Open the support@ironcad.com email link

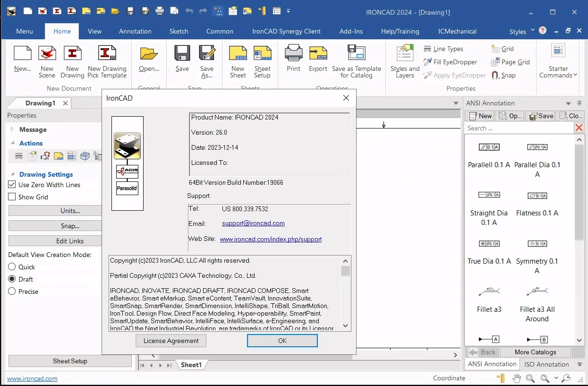pos(253,223)
